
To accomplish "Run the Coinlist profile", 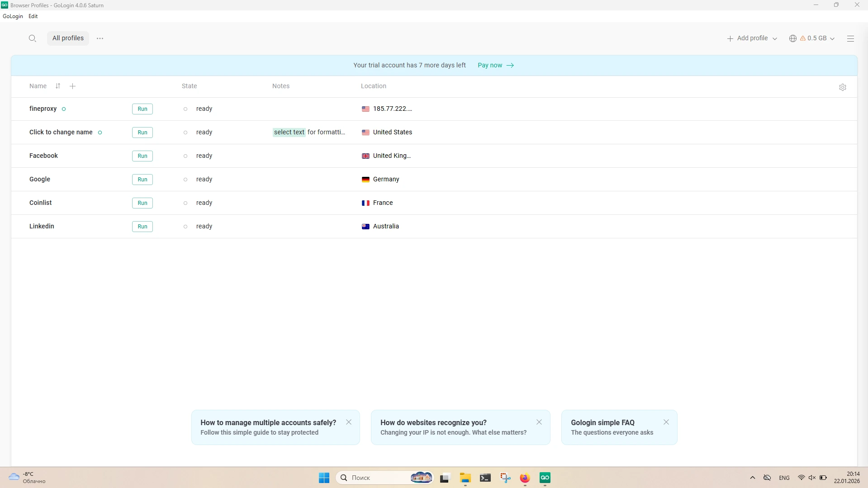I will [x=142, y=203].
